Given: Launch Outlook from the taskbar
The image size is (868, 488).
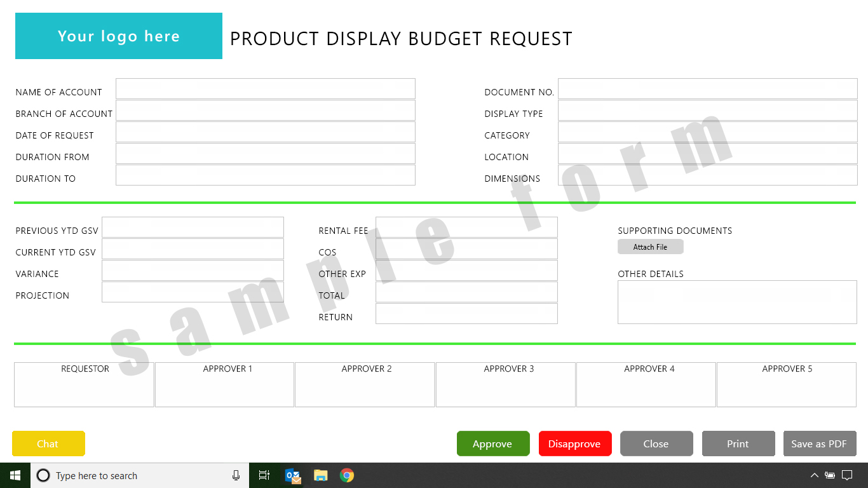Looking at the screenshot, I should (x=293, y=475).
